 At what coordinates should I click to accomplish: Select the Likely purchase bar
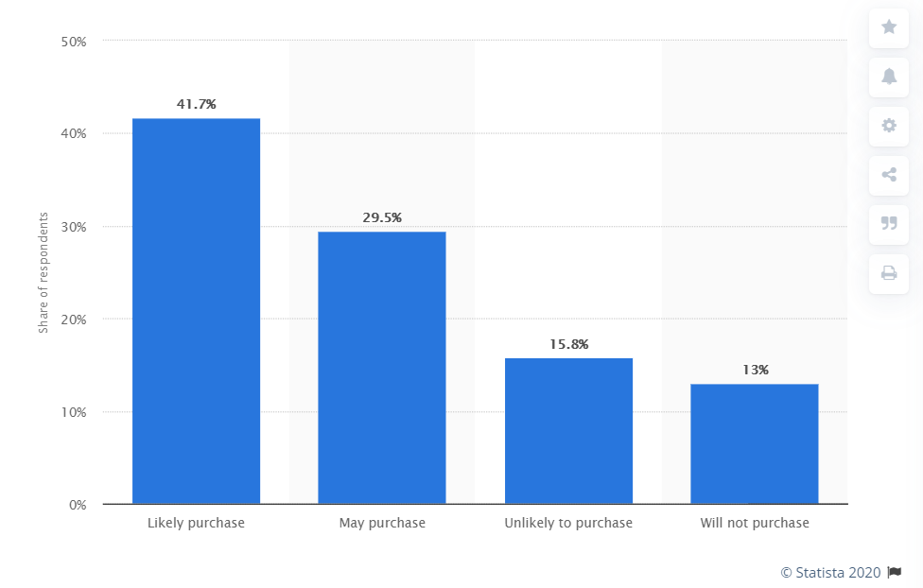(196, 311)
